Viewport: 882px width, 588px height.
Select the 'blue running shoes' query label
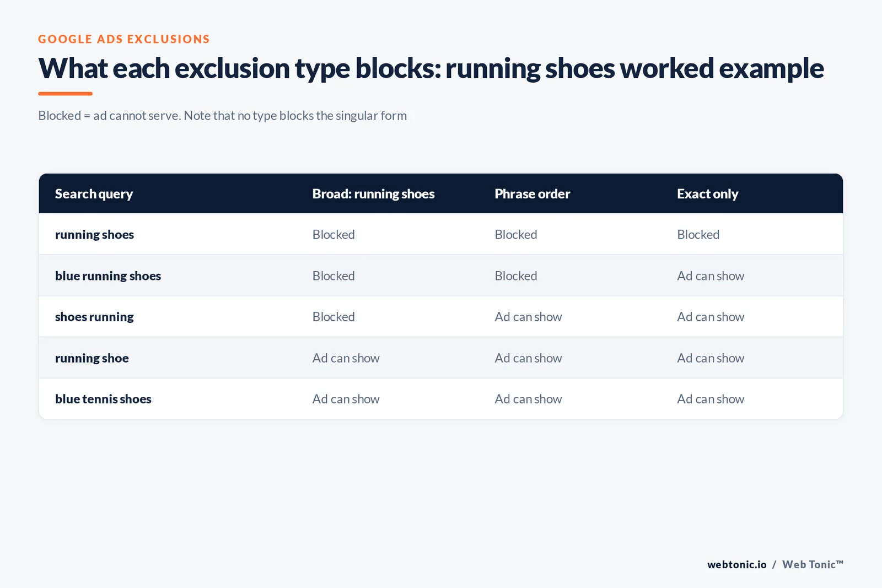[108, 276]
